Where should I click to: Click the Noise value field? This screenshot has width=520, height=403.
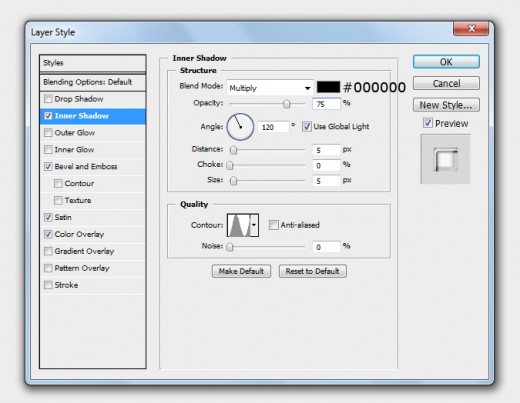pyautogui.click(x=326, y=247)
